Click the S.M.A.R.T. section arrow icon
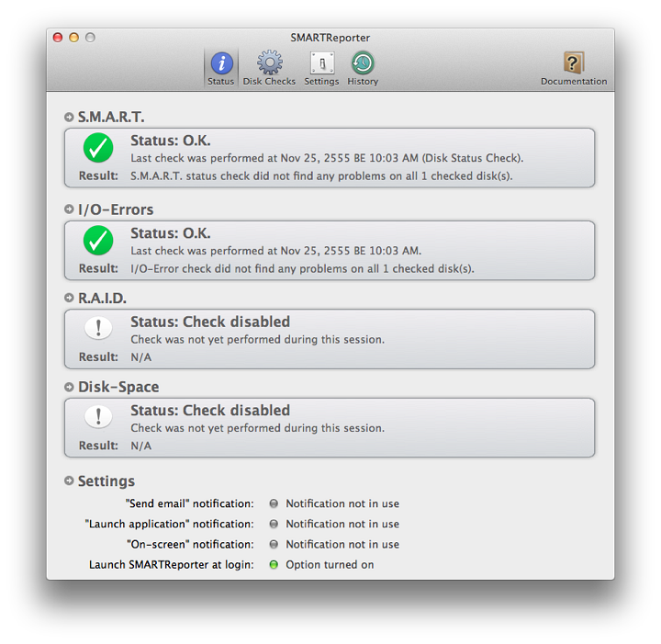The height and width of the screenshot is (644, 661). point(69,117)
